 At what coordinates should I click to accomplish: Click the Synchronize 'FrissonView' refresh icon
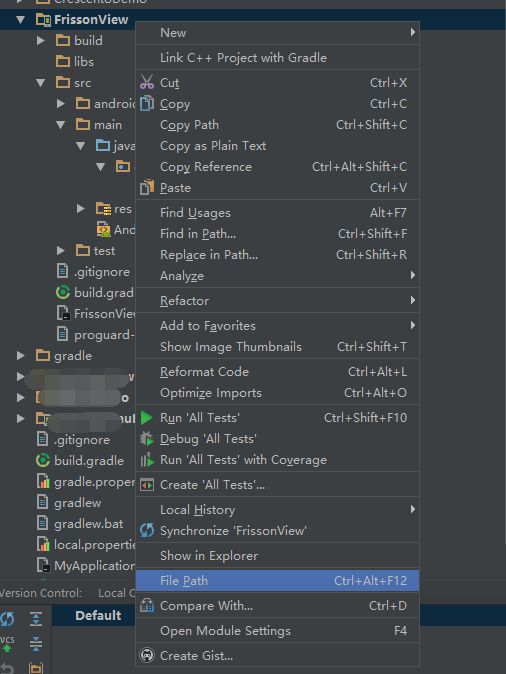147,530
